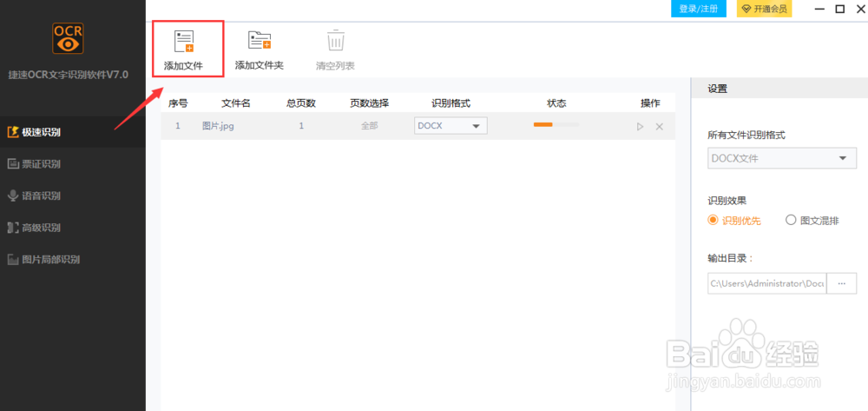This screenshot has height=411, width=868.
Task: Click the 清空列表 trash icon
Action: pyautogui.click(x=335, y=40)
